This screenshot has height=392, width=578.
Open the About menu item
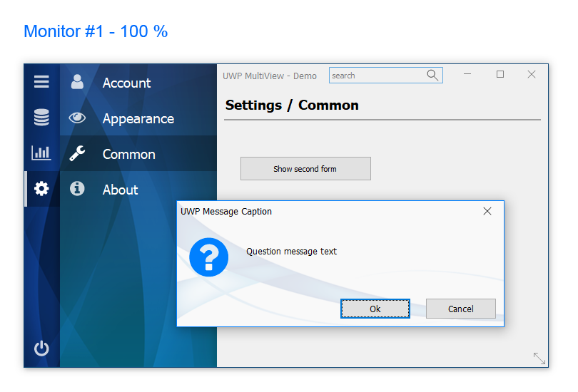pos(138,189)
